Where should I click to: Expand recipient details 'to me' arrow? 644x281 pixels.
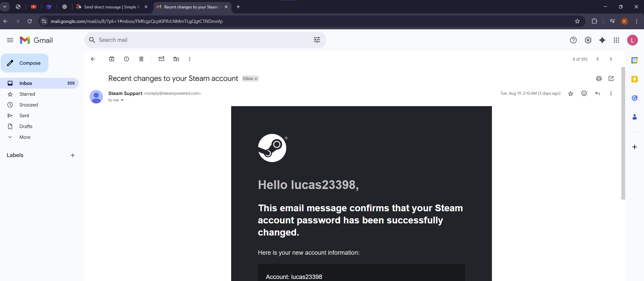pos(122,100)
